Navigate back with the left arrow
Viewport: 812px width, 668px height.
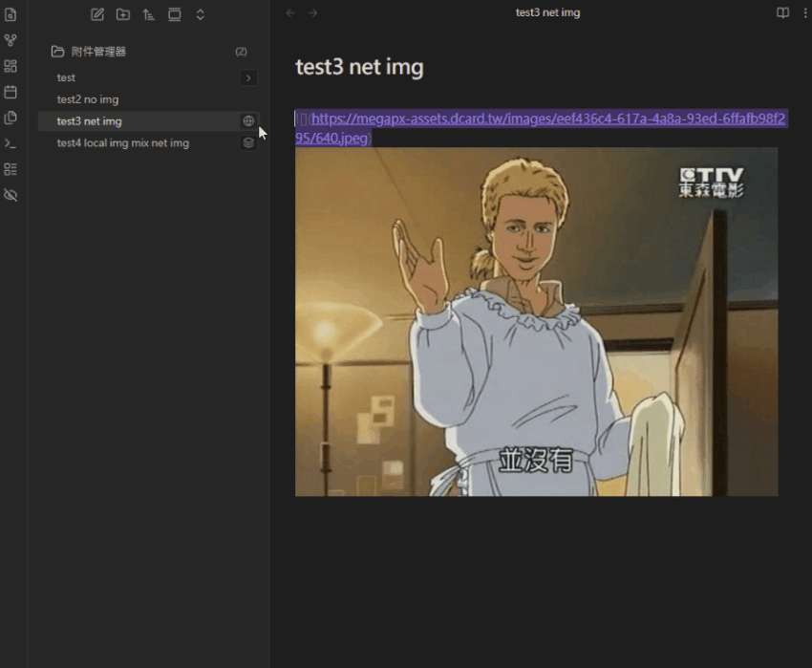[290, 13]
